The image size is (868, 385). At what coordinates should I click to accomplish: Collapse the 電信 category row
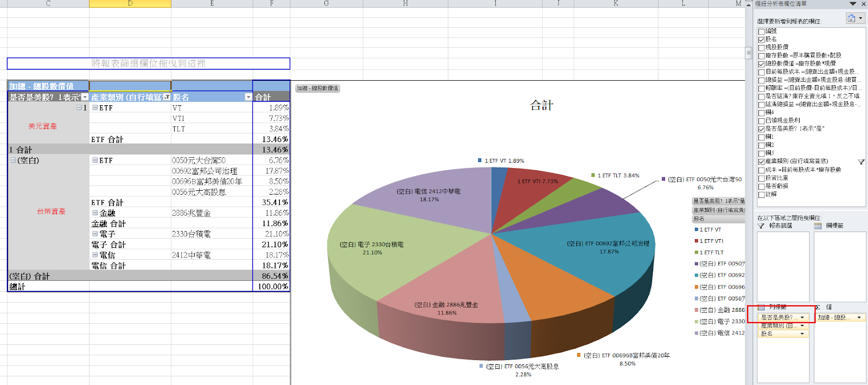tap(95, 255)
